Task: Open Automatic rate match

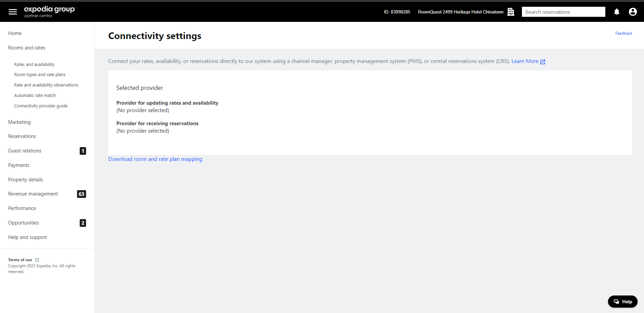Action: [x=35, y=96]
